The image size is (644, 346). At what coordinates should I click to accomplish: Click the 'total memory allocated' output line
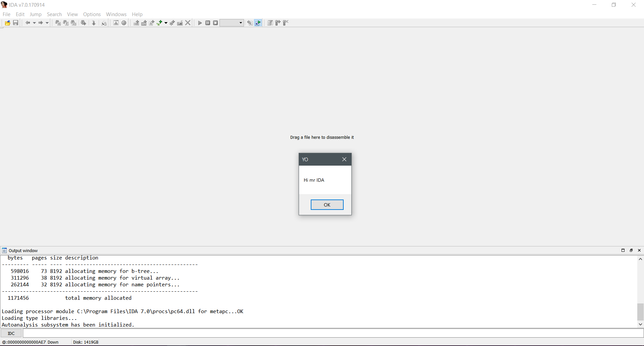click(x=98, y=298)
